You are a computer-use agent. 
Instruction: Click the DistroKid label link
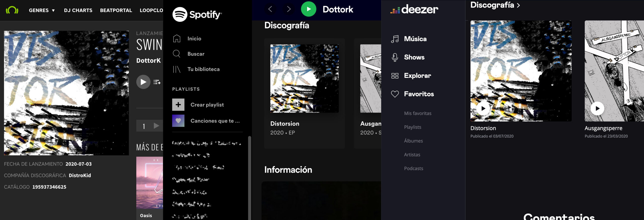click(x=80, y=175)
